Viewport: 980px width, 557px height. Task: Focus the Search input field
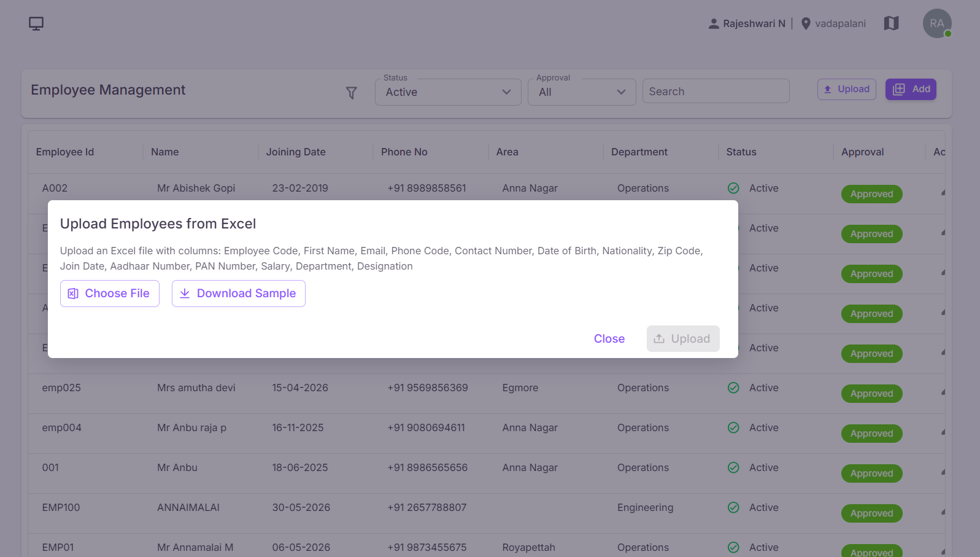pos(716,92)
